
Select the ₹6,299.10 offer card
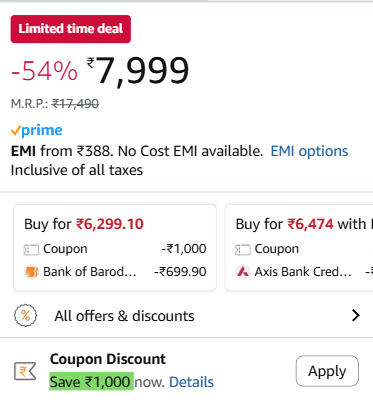tap(115, 247)
